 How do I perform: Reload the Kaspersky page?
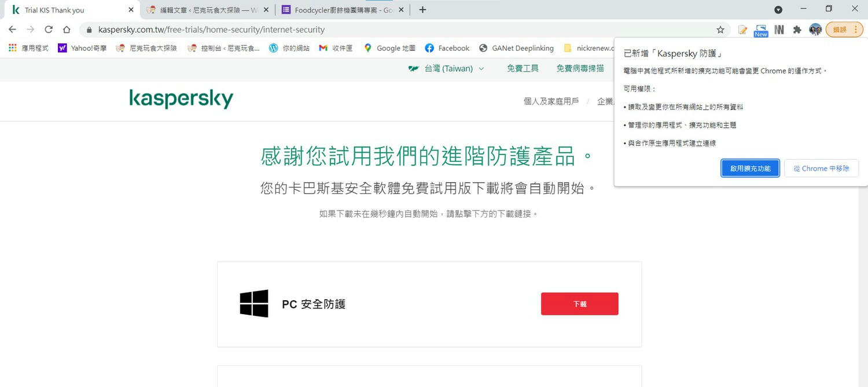[49, 30]
